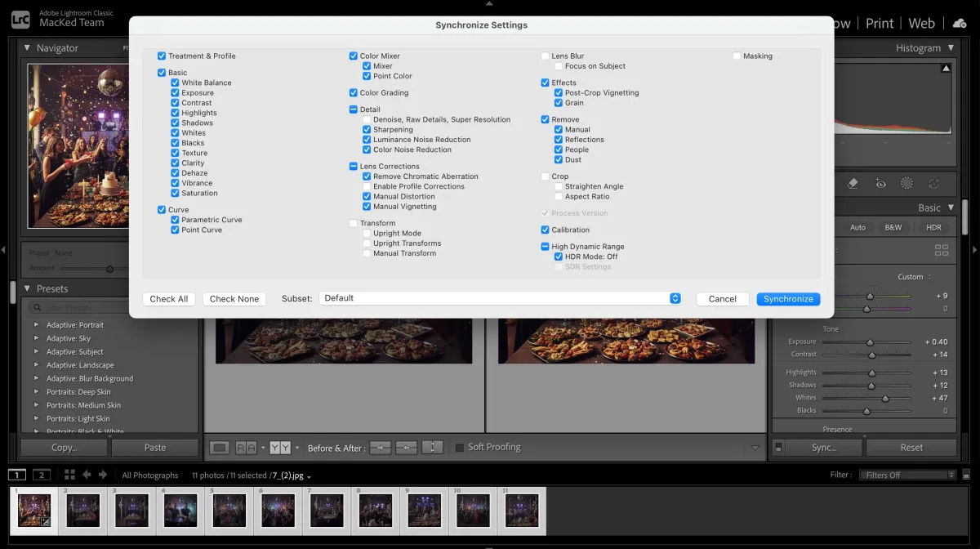Viewport: 980px width, 549px height.
Task: Click the filmstrip go forward arrow
Action: [x=103, y=475]
